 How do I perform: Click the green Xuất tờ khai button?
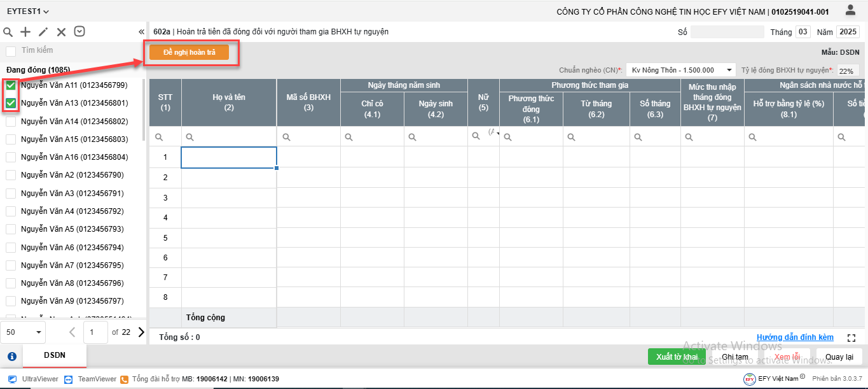(x=677, y=357)
